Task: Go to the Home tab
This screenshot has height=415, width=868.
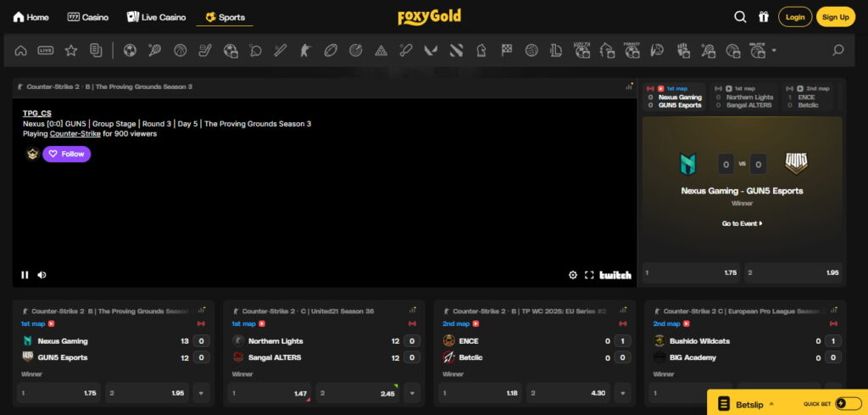Action: coord(31,17)
